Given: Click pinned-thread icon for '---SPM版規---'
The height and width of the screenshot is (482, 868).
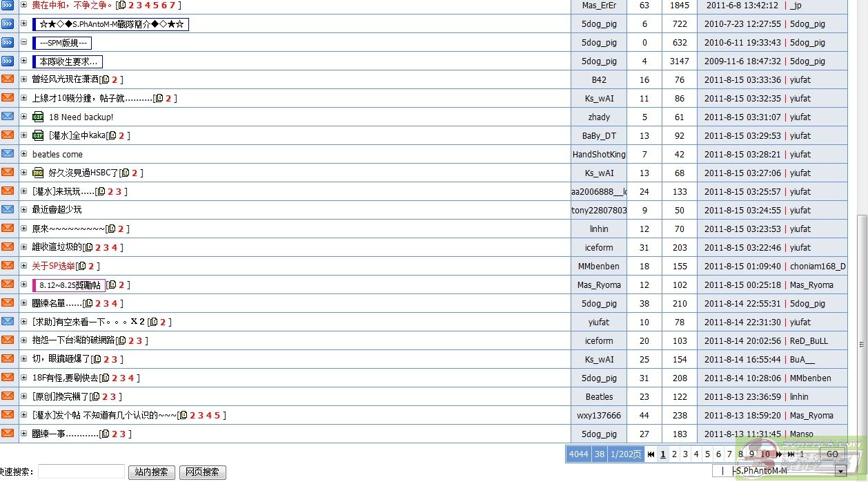Looking at the screenshot, I should coord(8,42).
